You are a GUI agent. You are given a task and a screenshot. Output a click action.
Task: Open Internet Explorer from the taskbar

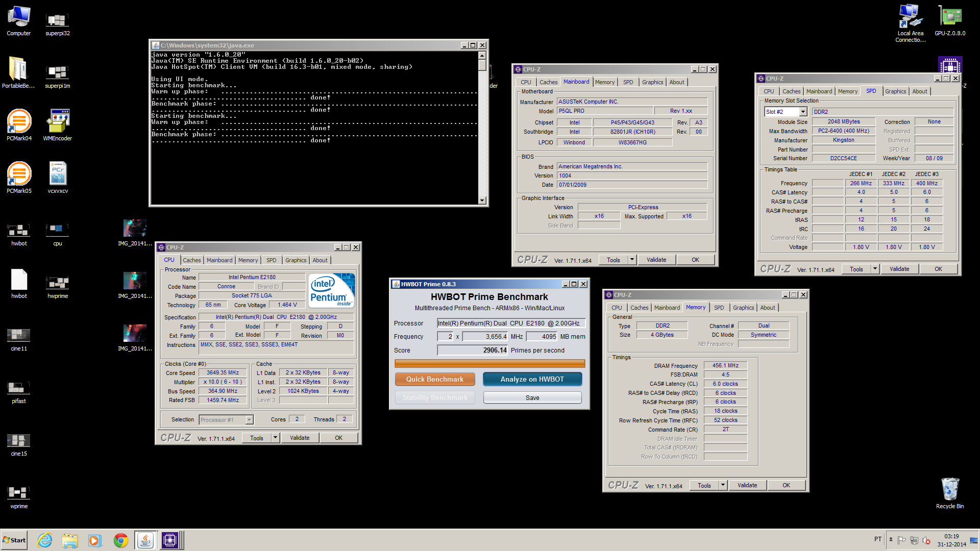(45, 540)
